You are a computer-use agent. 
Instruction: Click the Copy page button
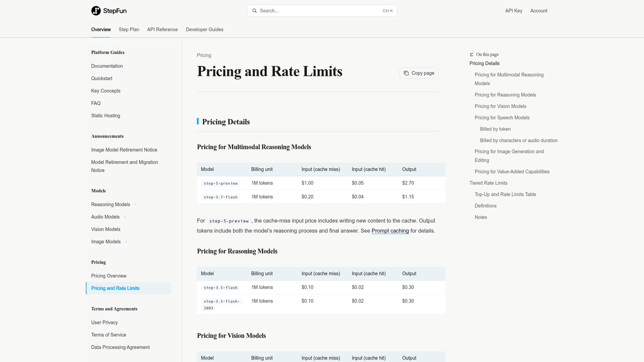[x=419, y=73]
